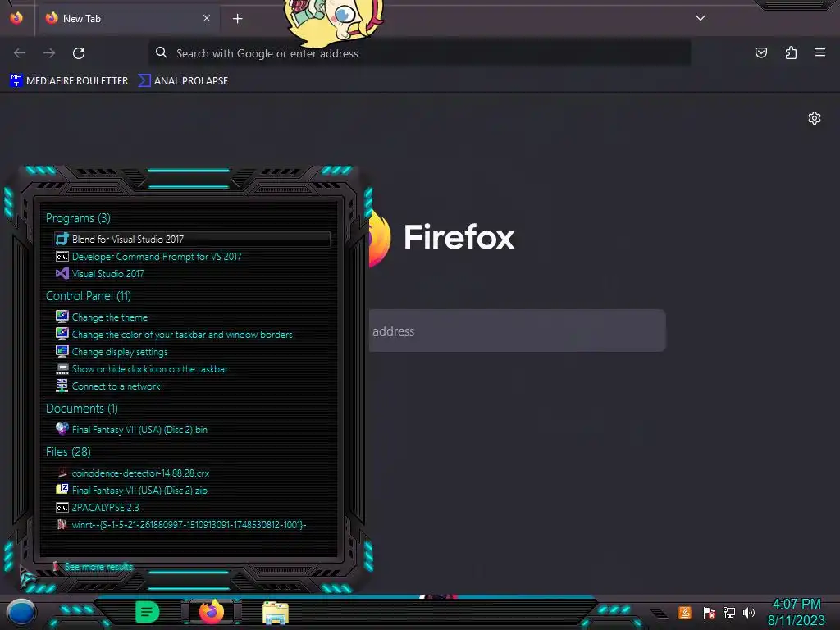Viewport: 840px width, 630px height.
Task: Click See more results link
Action: point(98,567)
